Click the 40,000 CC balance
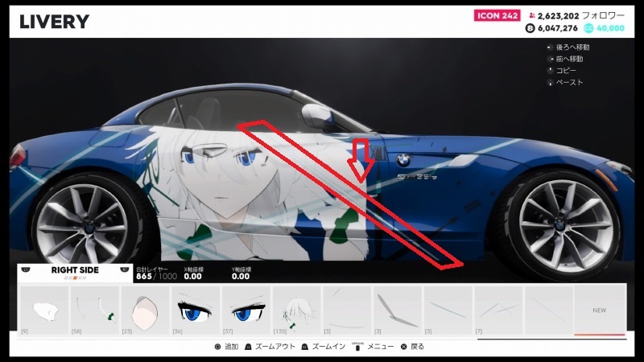Screen dimensions: 644x362 (x=610, y=28)
